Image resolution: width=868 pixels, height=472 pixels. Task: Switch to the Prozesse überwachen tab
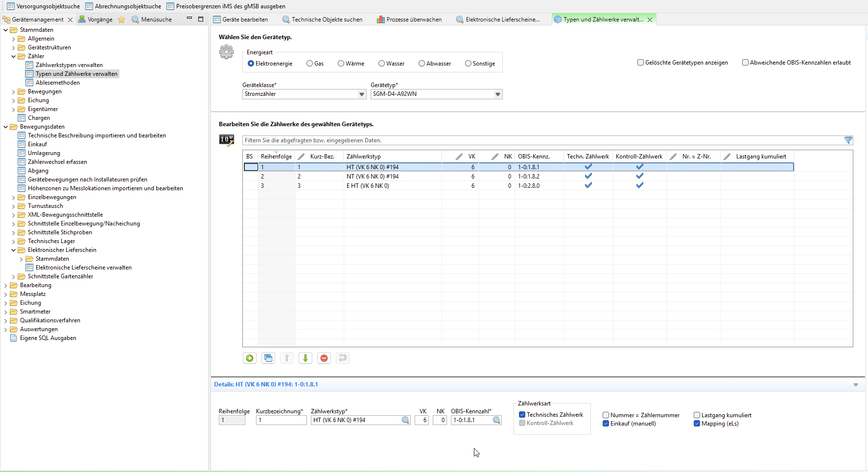click(413, 20)
